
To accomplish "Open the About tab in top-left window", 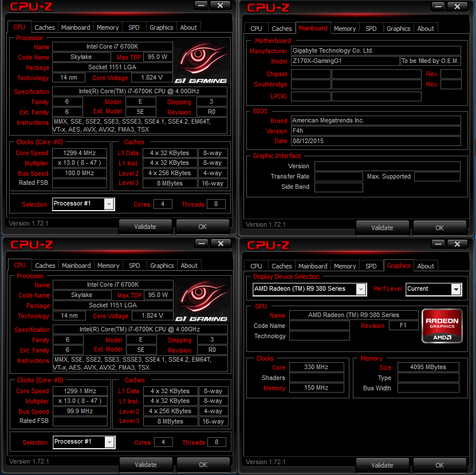I will point(188,27).
